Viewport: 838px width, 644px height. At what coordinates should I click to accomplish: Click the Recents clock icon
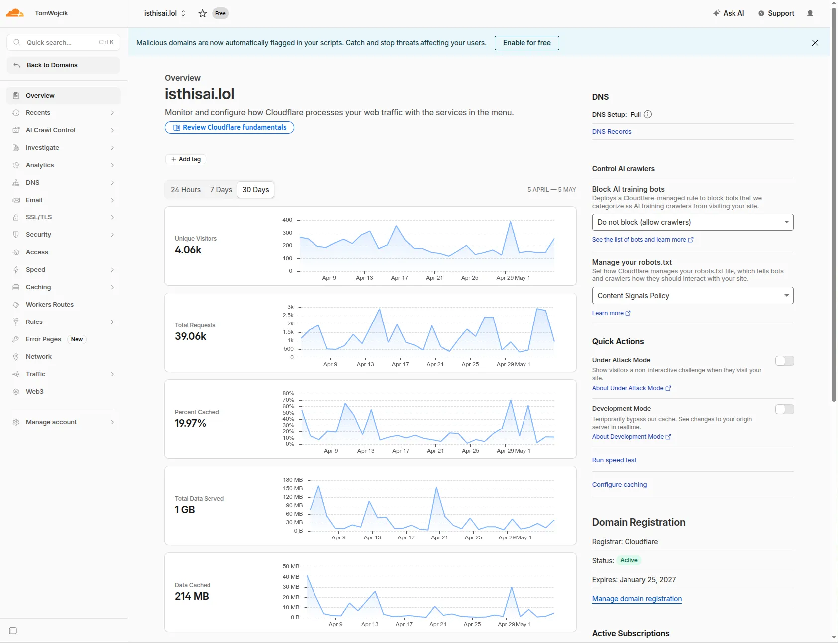[16, 113]
